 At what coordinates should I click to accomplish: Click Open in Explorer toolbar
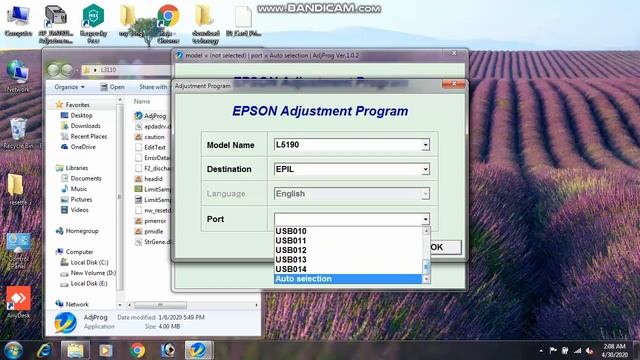pos(113,87)
